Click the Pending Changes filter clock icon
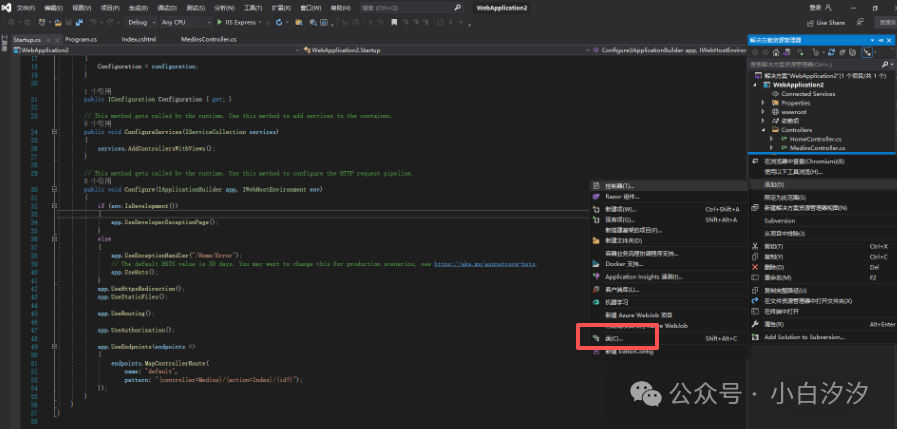This screenshot has height=429, width=897. click(x=816, y=52)
